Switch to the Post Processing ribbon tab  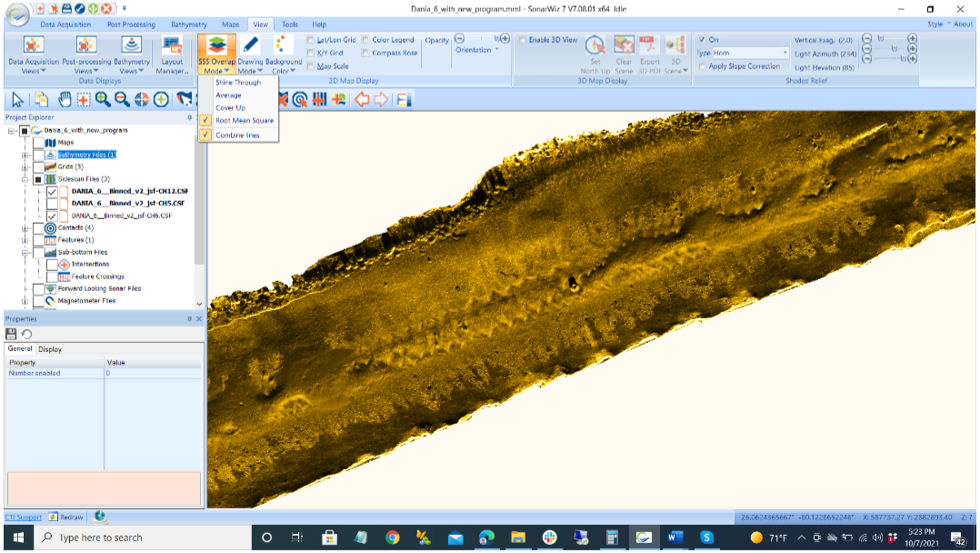coord(131,25)
